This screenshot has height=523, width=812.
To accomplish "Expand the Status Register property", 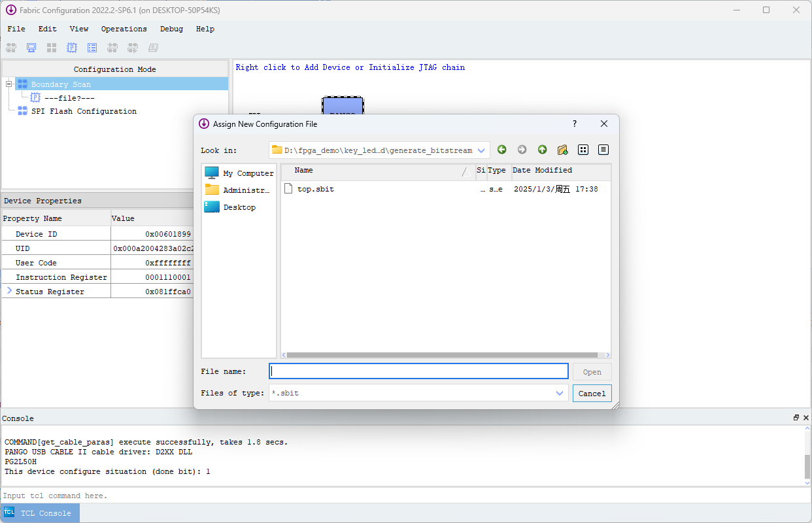I will click(x=8, y=291).
